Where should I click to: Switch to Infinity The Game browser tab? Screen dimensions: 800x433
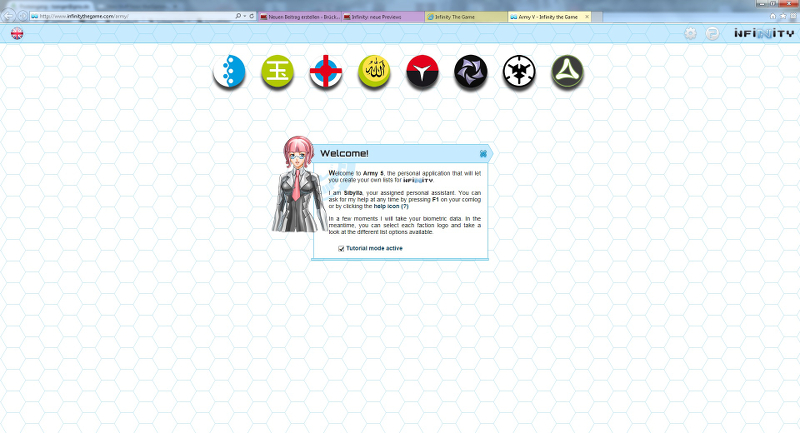466,17
